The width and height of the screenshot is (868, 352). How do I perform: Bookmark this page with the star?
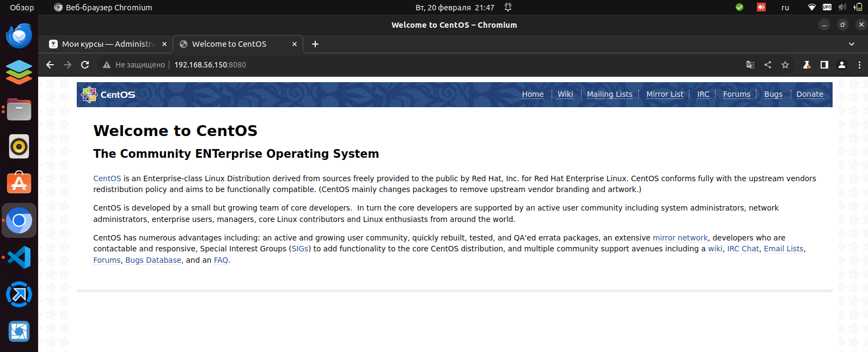[x=785, y=65]
